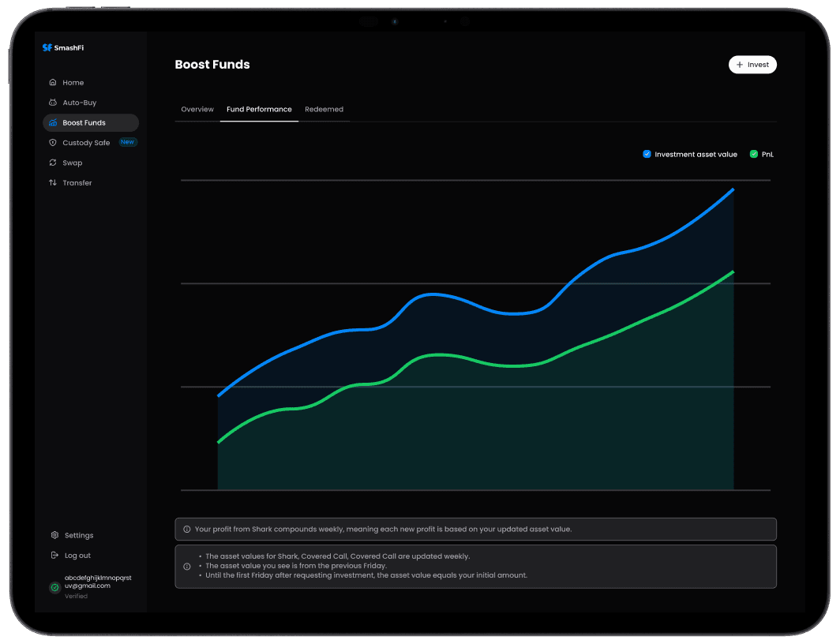
Task: Open Custody Safe shield icon
Action: 52,142
